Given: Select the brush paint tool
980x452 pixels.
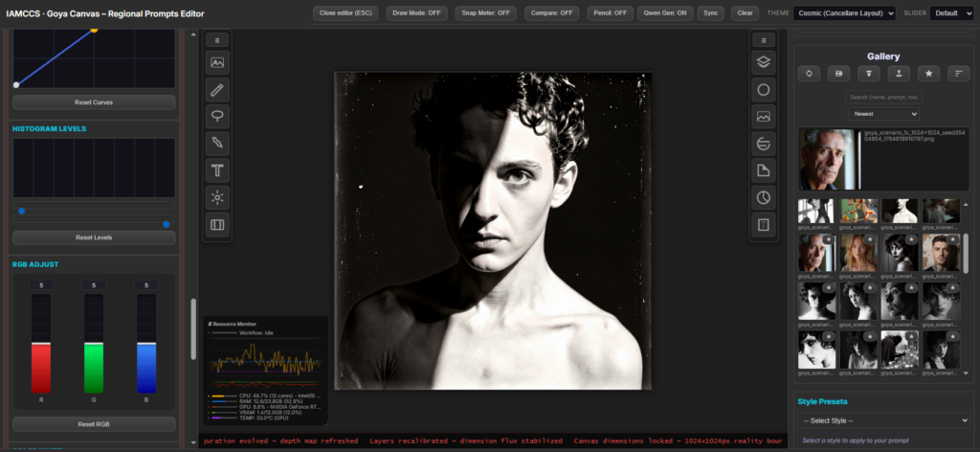Looking at the screenshot, I should (x=217, y=143).
